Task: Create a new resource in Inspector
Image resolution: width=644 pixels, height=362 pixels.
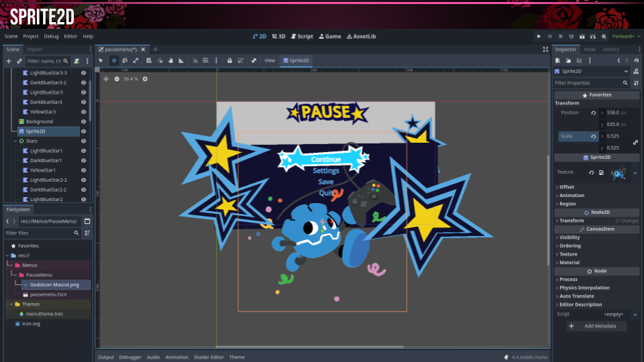Action: (557, 61)
